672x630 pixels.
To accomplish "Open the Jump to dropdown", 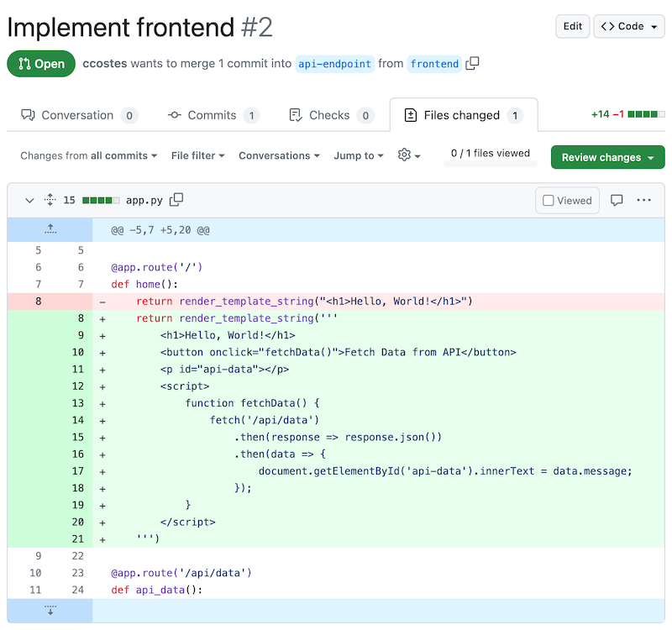I will pos(358,155).
